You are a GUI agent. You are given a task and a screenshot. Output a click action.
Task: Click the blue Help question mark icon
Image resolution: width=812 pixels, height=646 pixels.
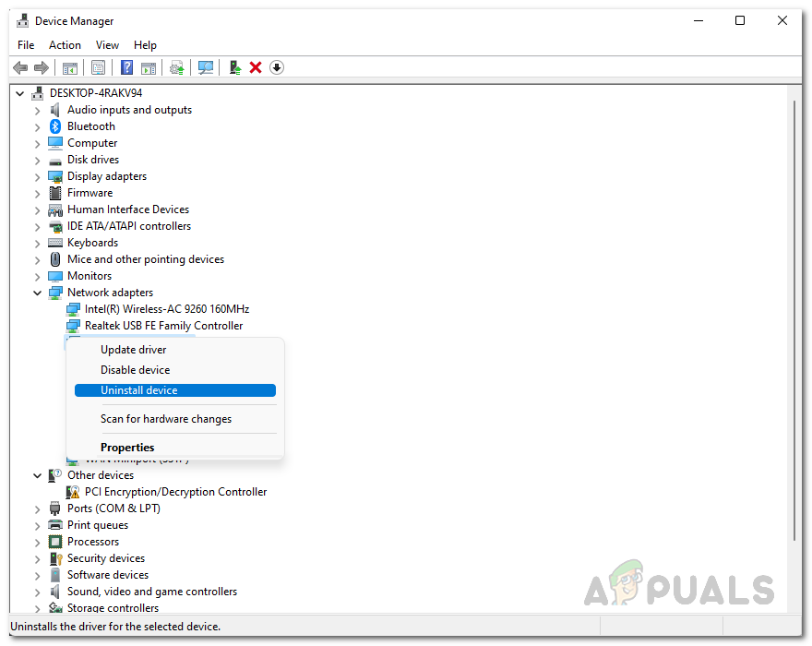click(126, 67)
